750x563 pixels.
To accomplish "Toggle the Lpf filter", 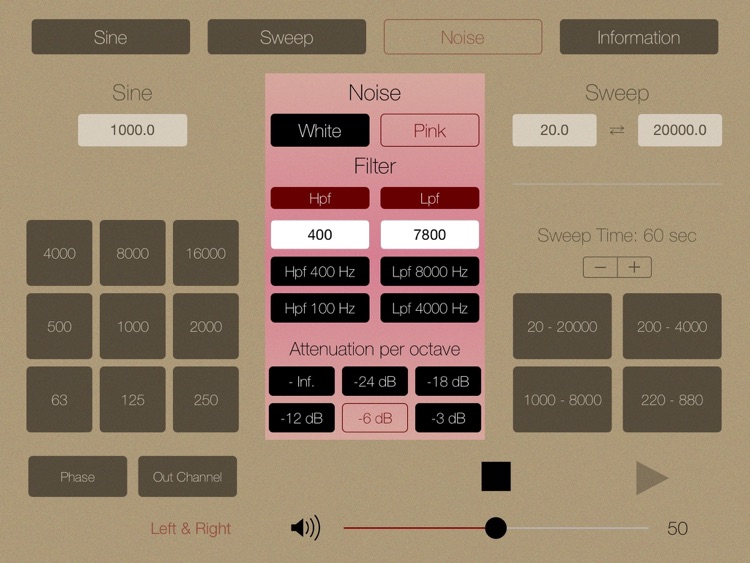I will pyautogui.click(x=430, y=198).
